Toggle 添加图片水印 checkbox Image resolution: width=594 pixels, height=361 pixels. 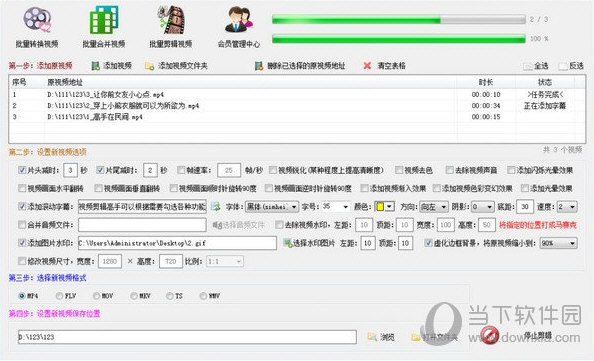[x=22, y=243]
